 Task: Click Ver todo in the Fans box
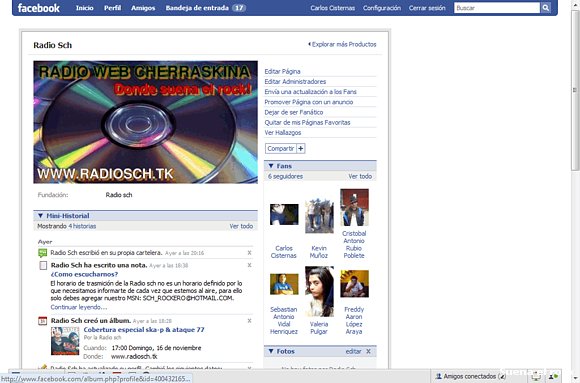pyautogui.click(x=360, y=176)
